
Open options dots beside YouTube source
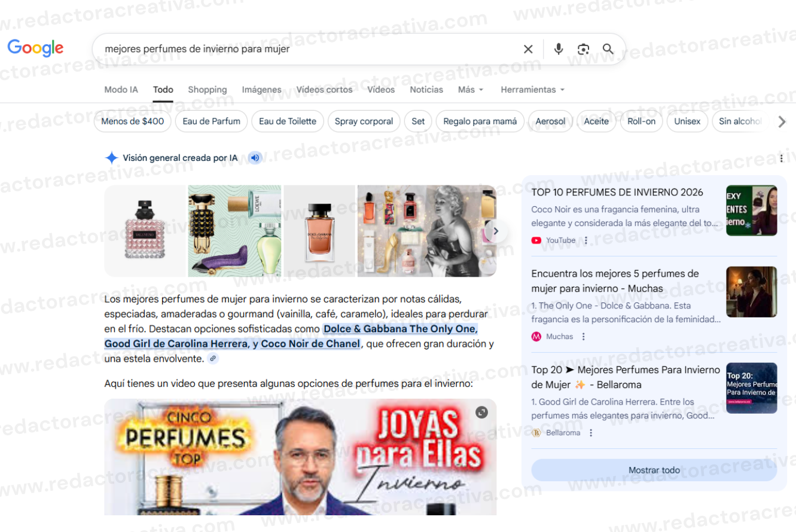(586, 240)
